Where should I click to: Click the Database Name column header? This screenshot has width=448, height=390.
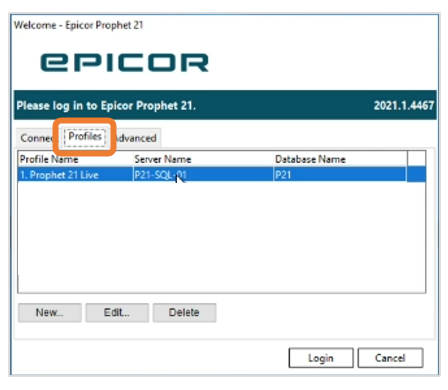[340, 159]
